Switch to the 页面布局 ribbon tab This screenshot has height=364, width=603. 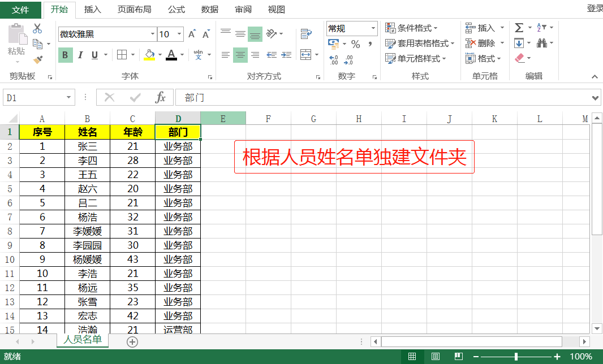[x=134, y=9]
